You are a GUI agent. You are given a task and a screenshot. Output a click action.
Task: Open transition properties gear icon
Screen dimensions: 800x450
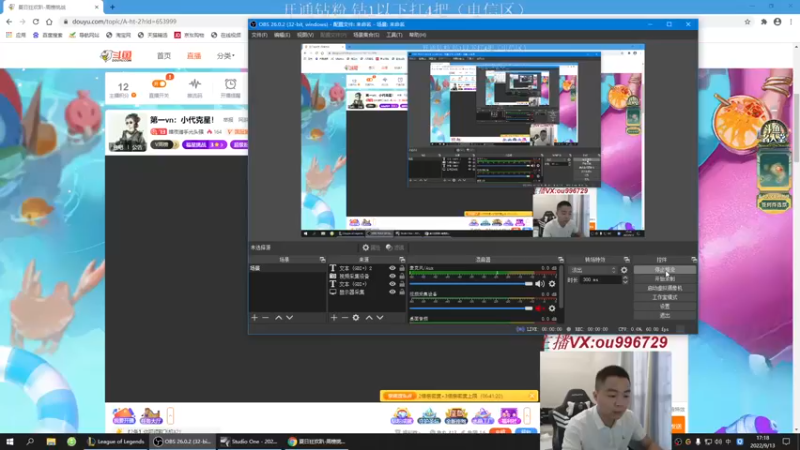point(624,270)
